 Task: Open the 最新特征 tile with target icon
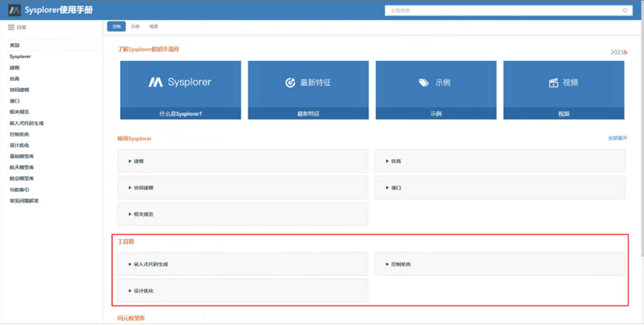pos(308,90)
